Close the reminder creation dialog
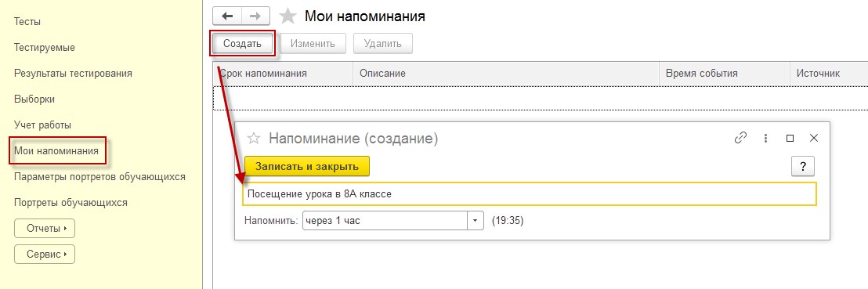Viewport: 868px width, 289px height. (x=814, y=139)
